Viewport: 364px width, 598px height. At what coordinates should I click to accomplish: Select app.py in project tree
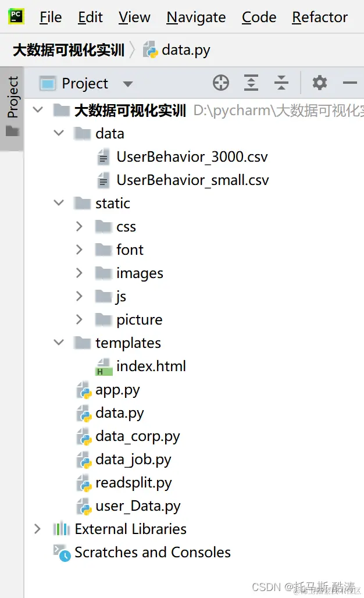(117, 390)
